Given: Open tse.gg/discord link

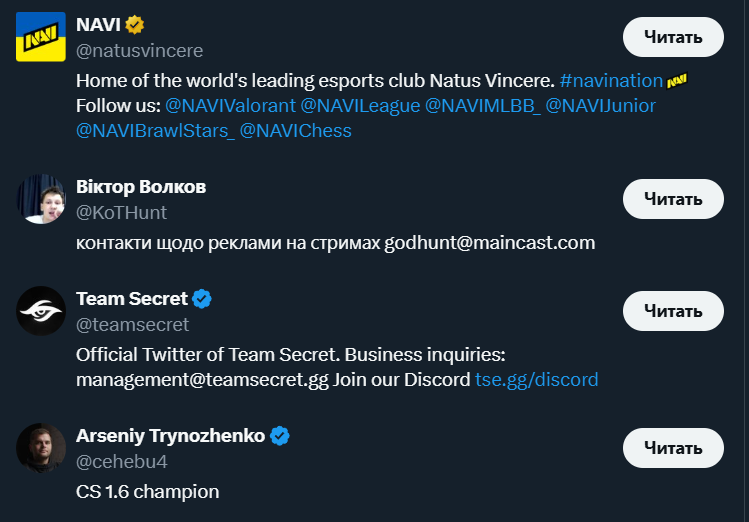Looking at the screenshot, I should tap(536, 379).
